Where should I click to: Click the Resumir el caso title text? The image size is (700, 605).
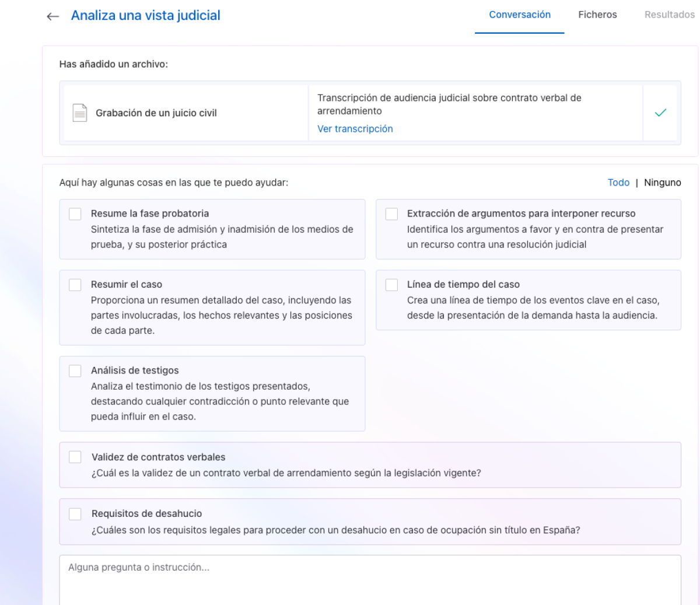pos(127,284)
